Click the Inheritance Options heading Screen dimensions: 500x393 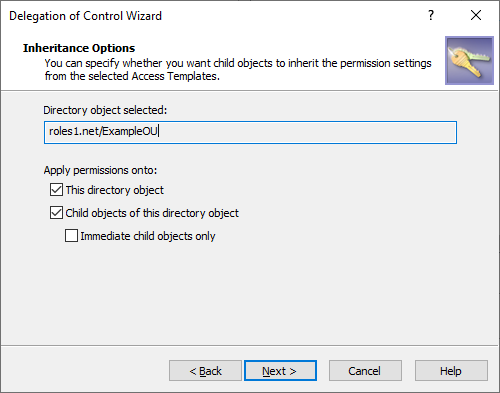[79, 48]
